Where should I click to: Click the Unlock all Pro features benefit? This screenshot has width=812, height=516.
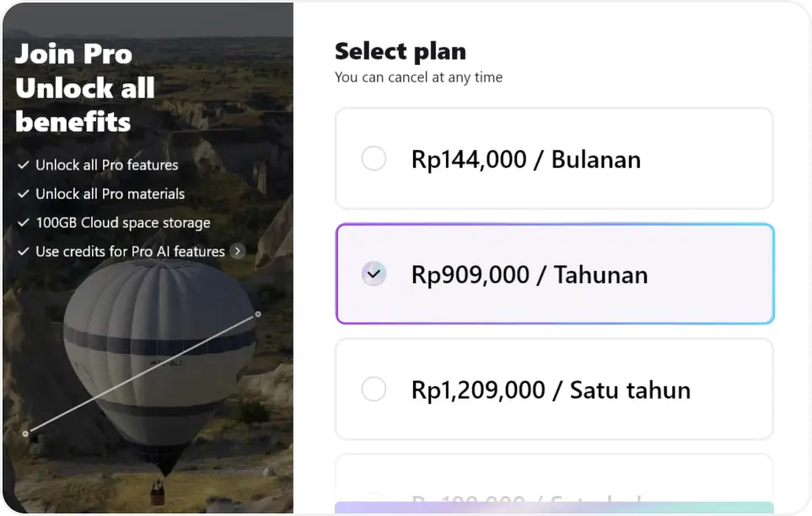tap(106, 165)
